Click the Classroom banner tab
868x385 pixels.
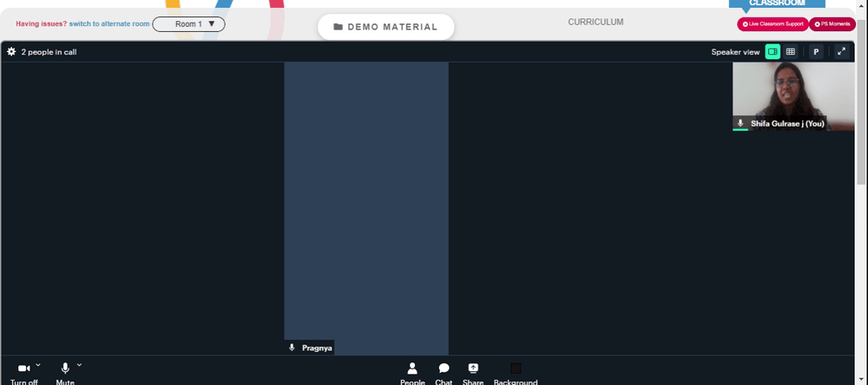click(x=777, y=3)
